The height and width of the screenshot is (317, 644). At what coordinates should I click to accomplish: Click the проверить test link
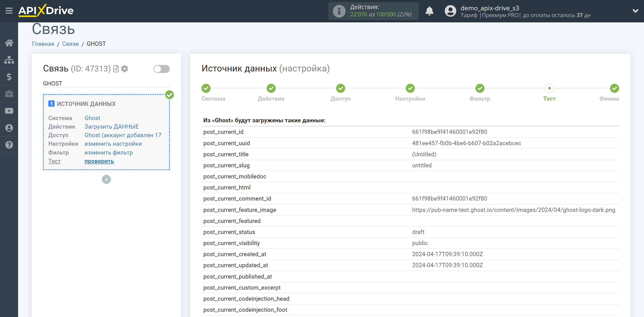pos(99,161)
